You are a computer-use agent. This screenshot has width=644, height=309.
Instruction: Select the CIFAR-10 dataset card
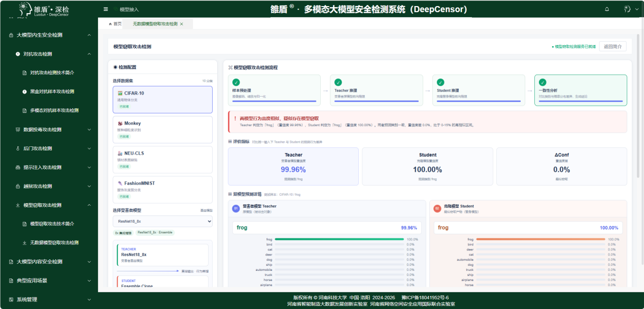point(162,100)
